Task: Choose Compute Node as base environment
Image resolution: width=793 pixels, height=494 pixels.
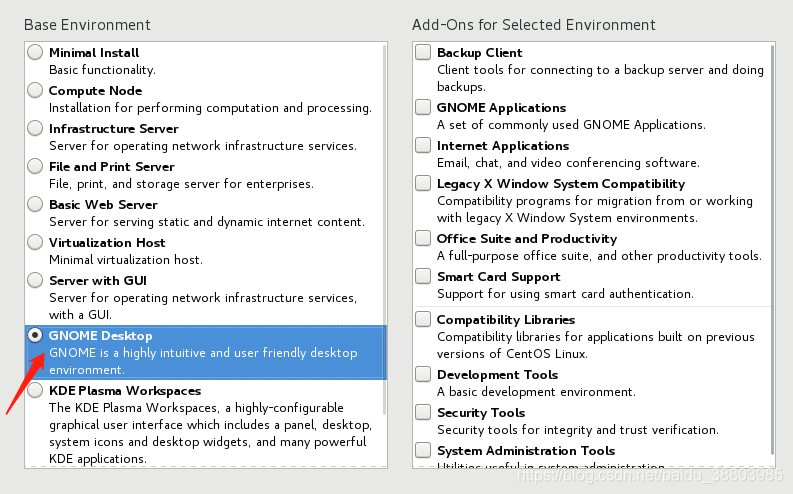Action: coord(36,90)
